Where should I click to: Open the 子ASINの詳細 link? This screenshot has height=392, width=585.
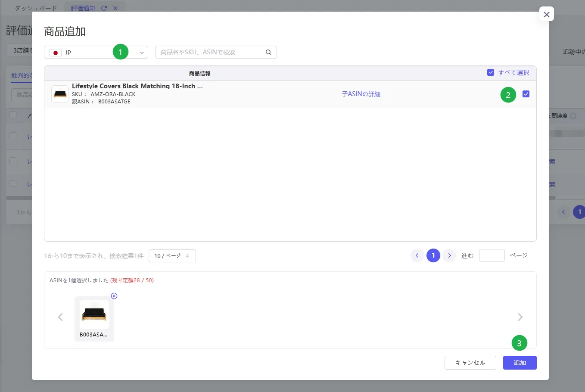tap(361, 94)
